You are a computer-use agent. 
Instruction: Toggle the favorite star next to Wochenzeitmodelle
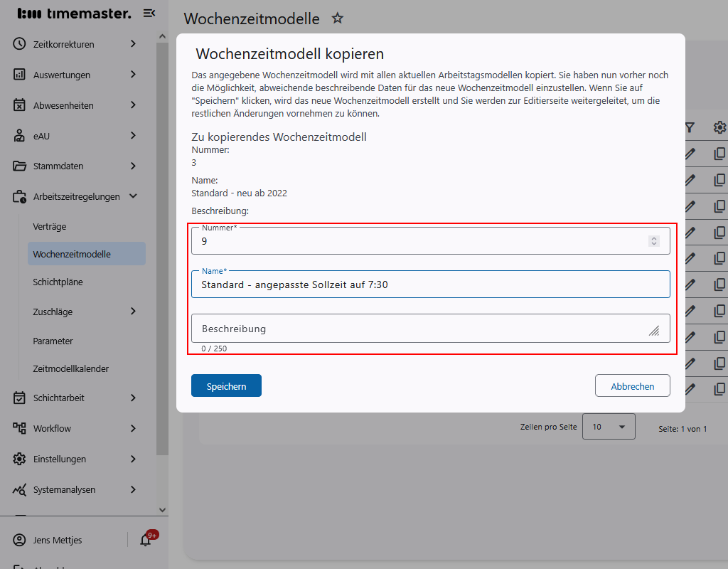pos(337,18)
